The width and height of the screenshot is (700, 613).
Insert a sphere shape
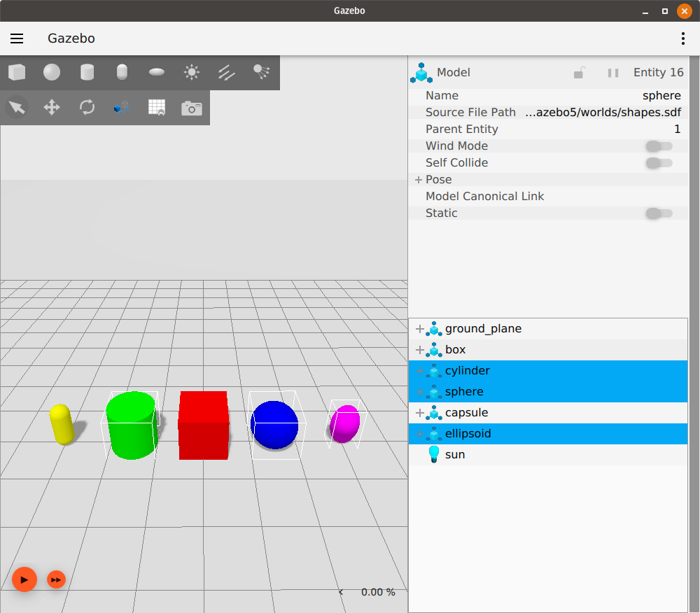pos(52,72)
